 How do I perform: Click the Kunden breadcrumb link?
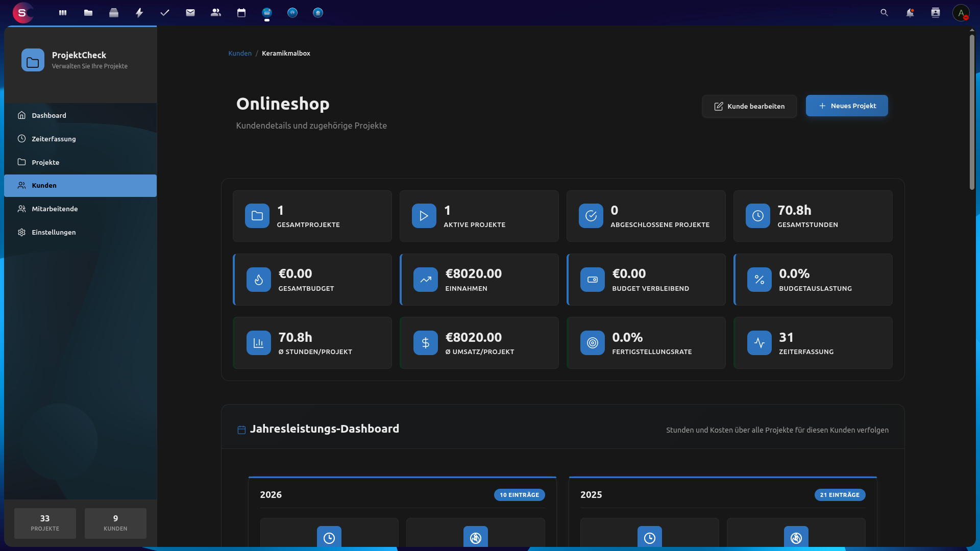pyautogui.click(x=240, y=53)
